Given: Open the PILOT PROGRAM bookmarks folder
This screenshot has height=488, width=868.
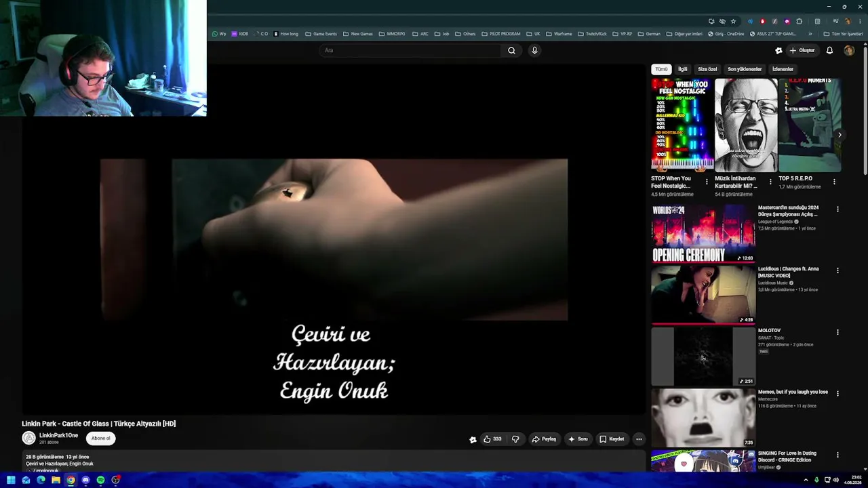Looking at the screenshot, I should coord(501,34).
